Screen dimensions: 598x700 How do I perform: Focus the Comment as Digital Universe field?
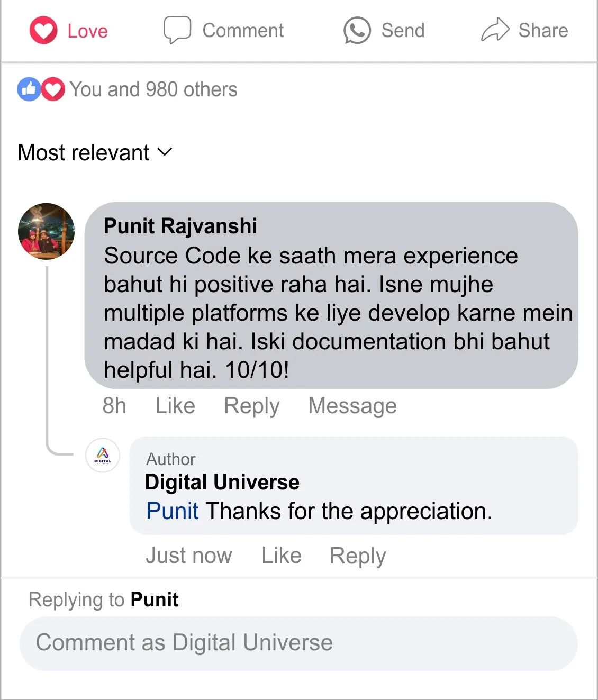click(298, 643)
